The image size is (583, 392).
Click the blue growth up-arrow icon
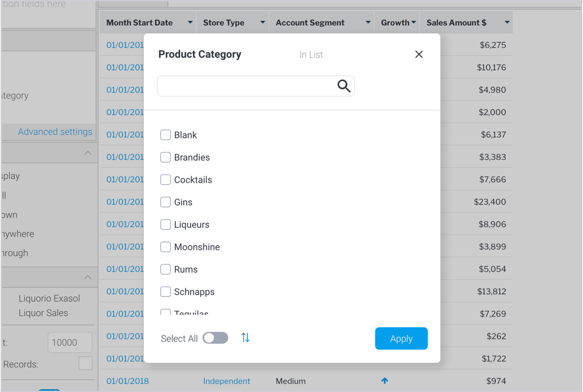pyautogui.click(x=385, y=381)
